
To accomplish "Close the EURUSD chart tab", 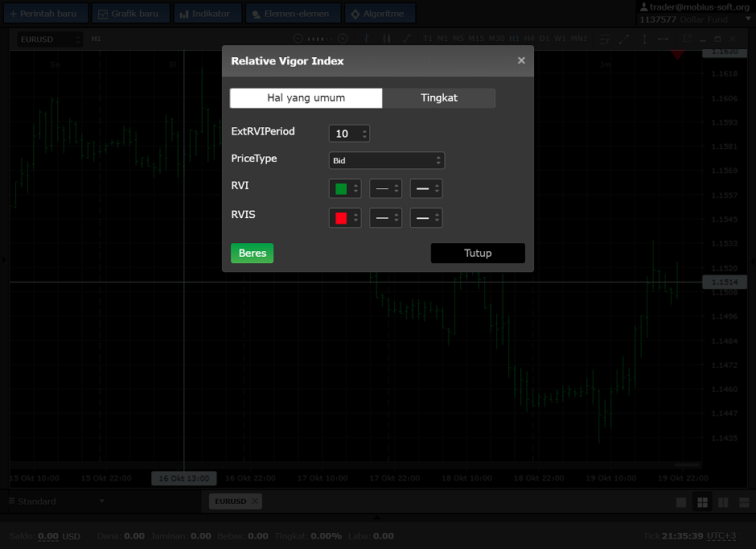I will pyautogui.click(x=255, y=502).
